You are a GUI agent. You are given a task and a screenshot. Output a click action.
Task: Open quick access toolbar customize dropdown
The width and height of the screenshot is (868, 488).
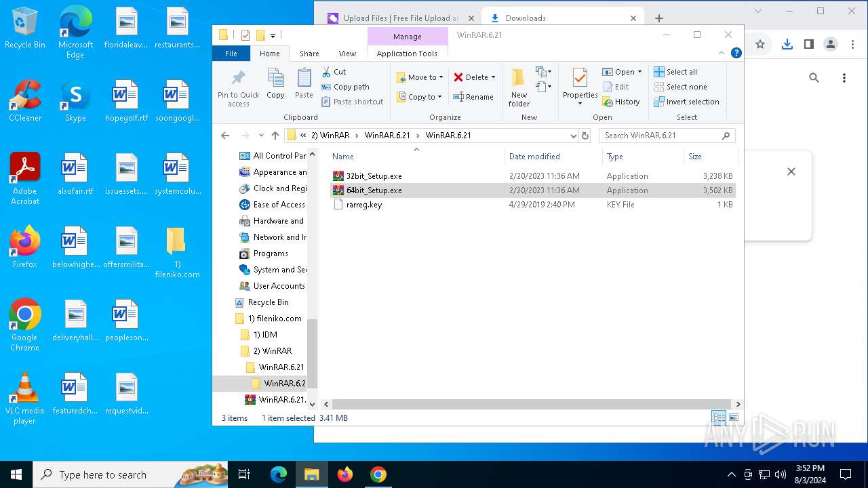point(273,35)
